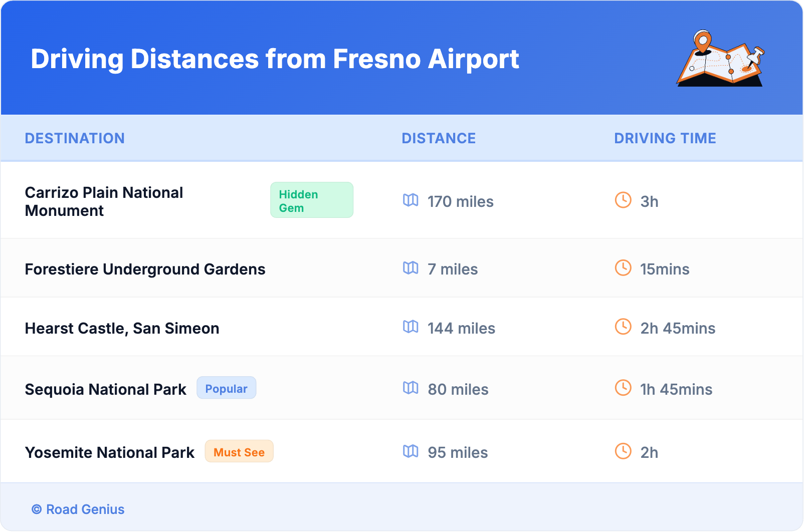
Task: Click the clock icon beside 3h
Action: [x=623, y=200]
